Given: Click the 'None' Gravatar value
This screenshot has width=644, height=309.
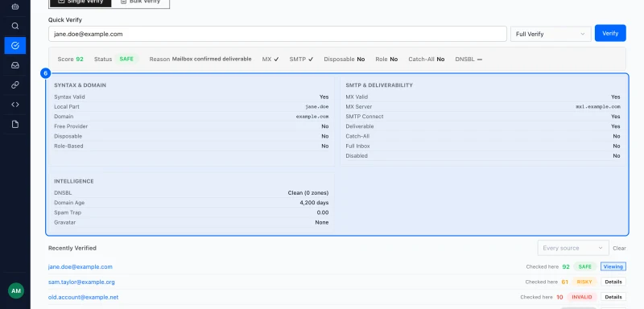Looking at the screenshot, I should pos(322,222).
